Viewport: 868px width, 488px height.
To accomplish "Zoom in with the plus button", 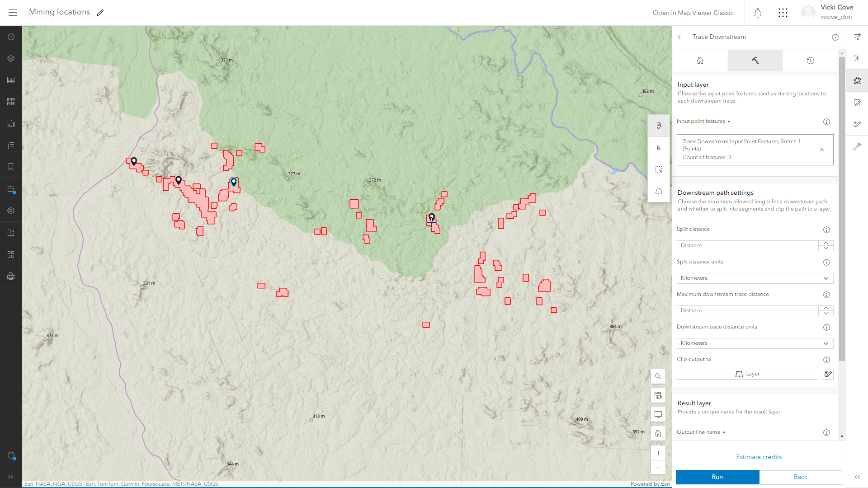I will tap(658, 453).
